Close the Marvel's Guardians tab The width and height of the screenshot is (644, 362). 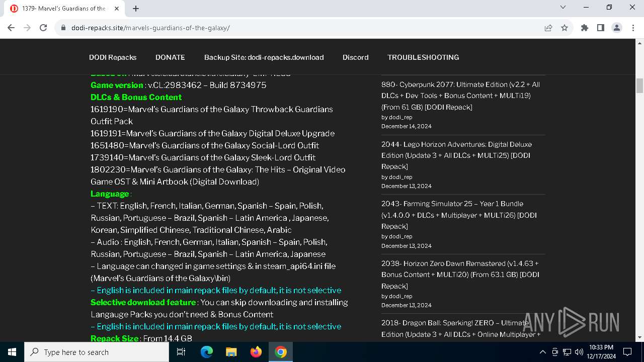(117, 9)
